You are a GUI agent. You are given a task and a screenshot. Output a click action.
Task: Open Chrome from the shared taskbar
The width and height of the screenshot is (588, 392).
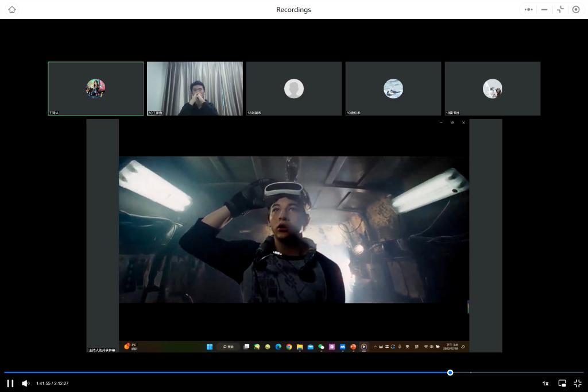[289, 347]
